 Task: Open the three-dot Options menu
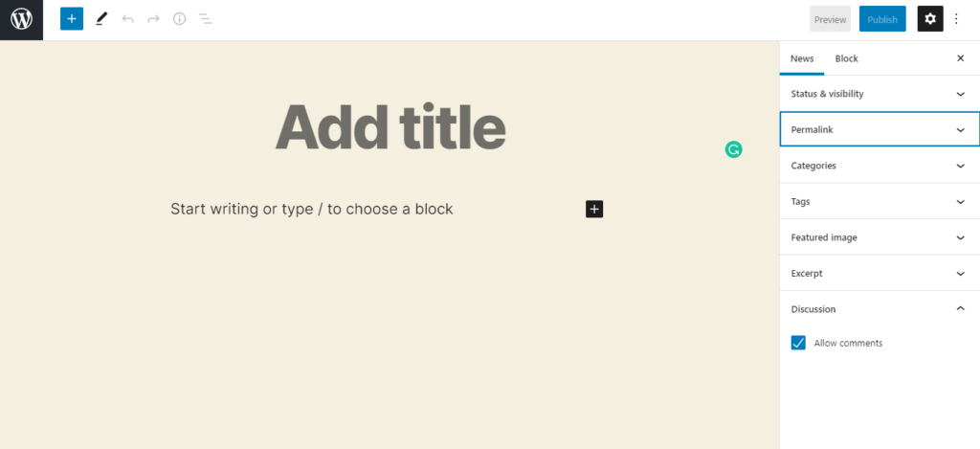(956, 19)
